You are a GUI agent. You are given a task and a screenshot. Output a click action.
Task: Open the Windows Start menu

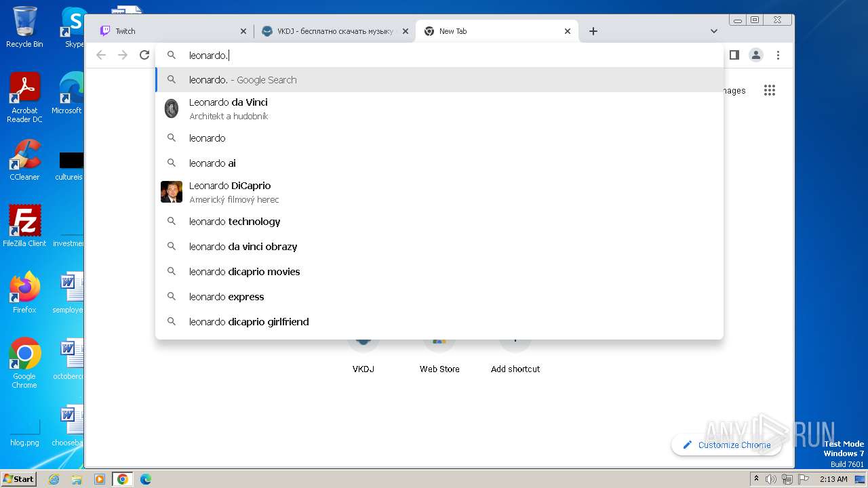pyautogui.click(x=19, y=479)
